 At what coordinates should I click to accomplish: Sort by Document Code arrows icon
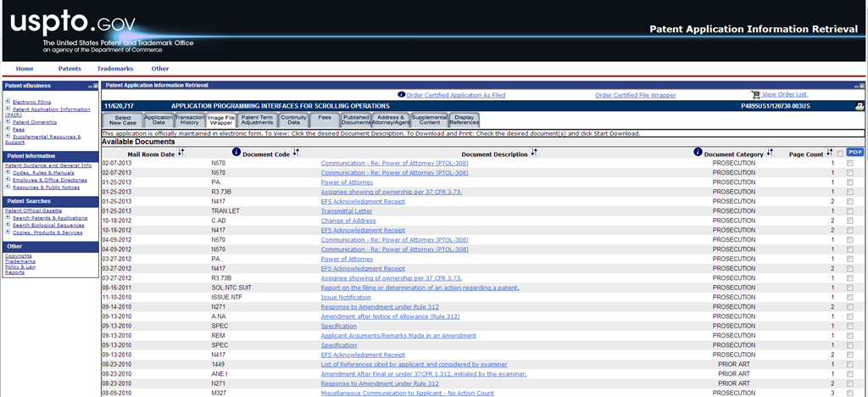click(x=296, y=152)
